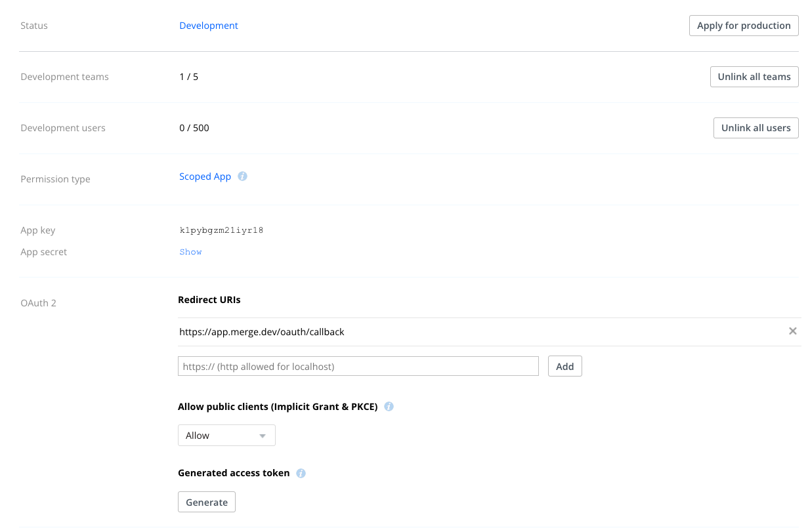Show the App secret

190,252
